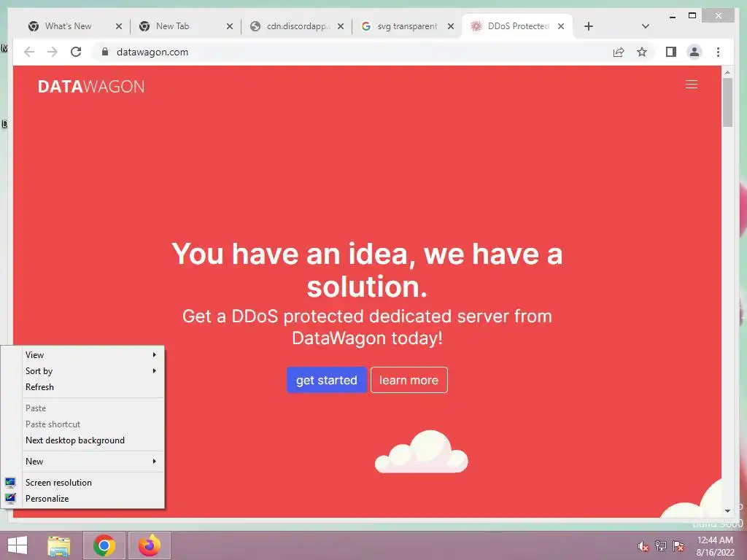Close the New Tab tab
747x560 pixels.
230,26
